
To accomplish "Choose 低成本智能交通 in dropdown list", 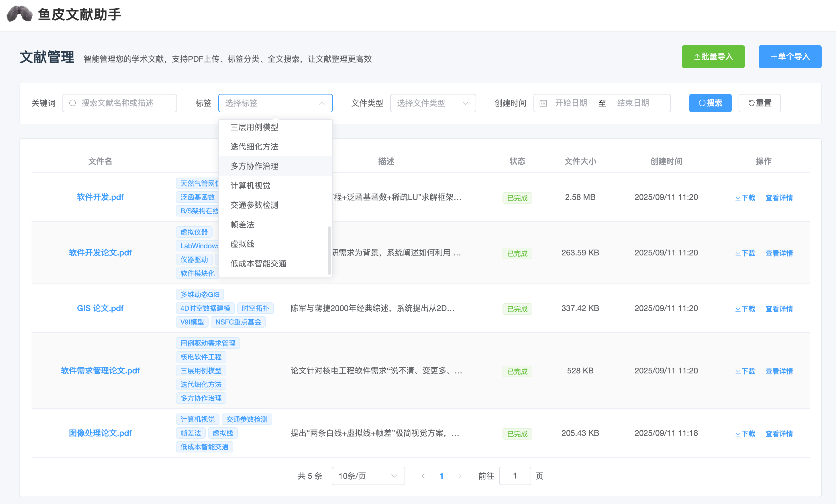I will click(x=258, y=263).
